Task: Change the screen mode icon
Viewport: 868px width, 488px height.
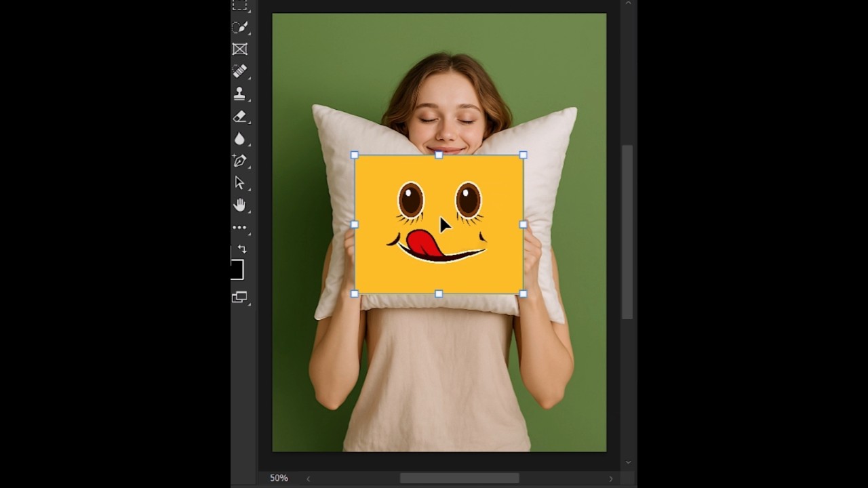Action: [239, 297]
